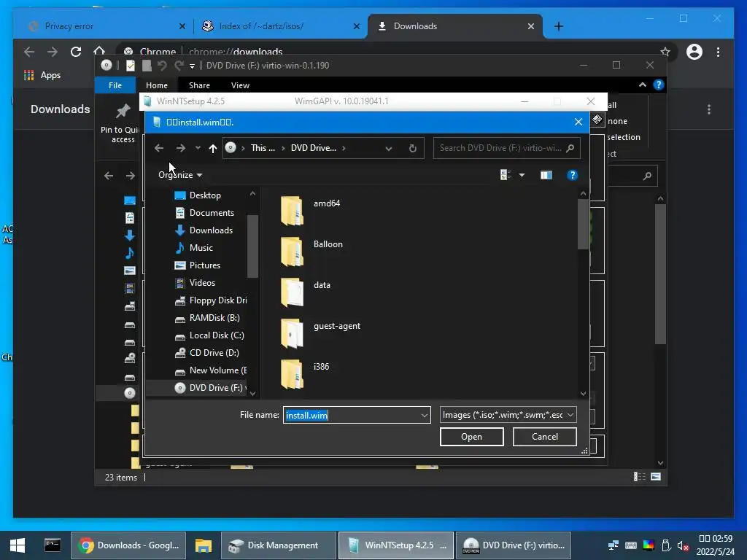Image resolution: width=747 pixels, height=560 pixels.
Task: Open view options dropdown arrow
Action: click(522, 175)
